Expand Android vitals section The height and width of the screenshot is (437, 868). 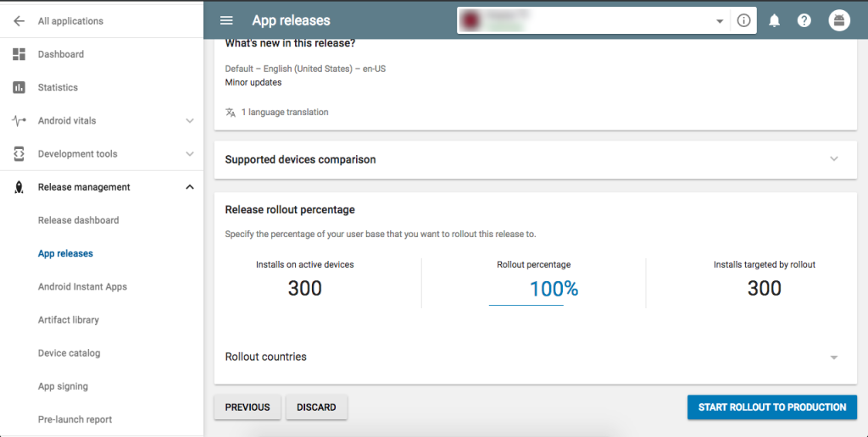pos(190,121)
